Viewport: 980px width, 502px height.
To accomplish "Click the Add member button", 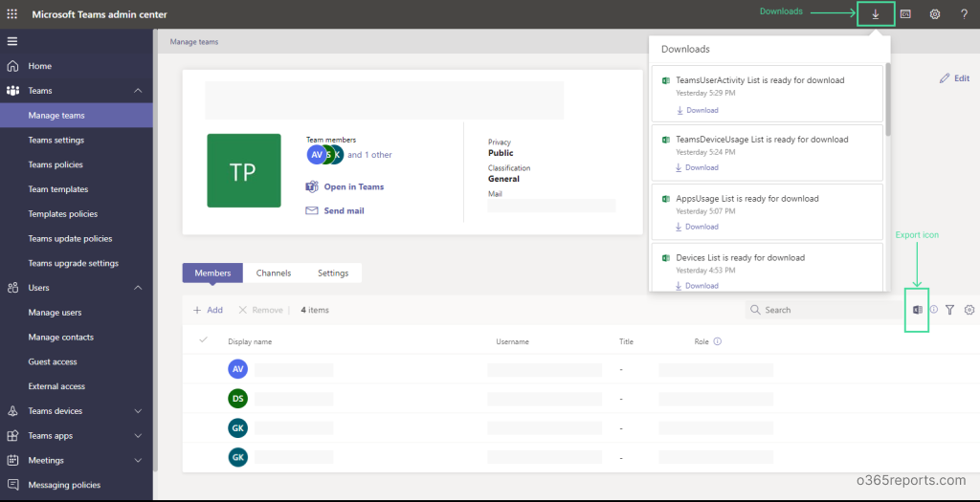I will coord(208,310).
